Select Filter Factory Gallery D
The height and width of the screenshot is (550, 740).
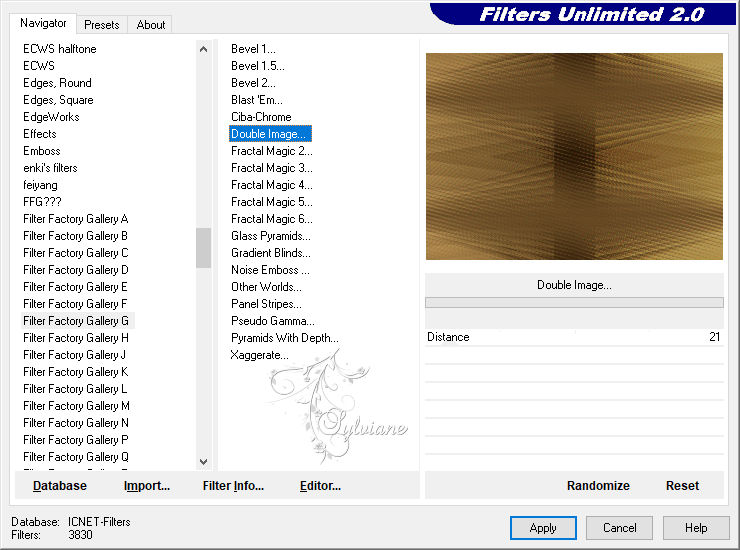76,270
